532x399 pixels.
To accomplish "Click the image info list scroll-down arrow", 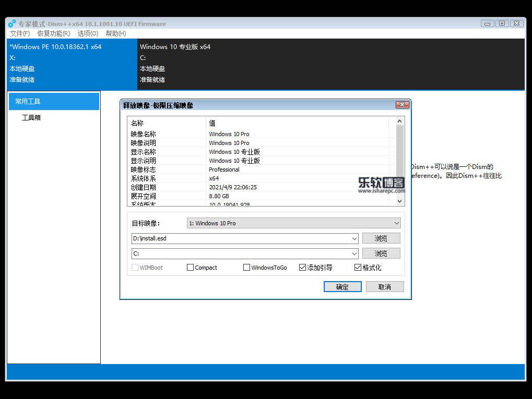I will click(400, 201).
